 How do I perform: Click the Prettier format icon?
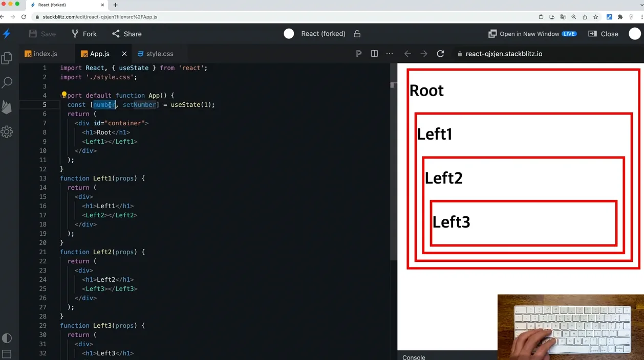359,54
